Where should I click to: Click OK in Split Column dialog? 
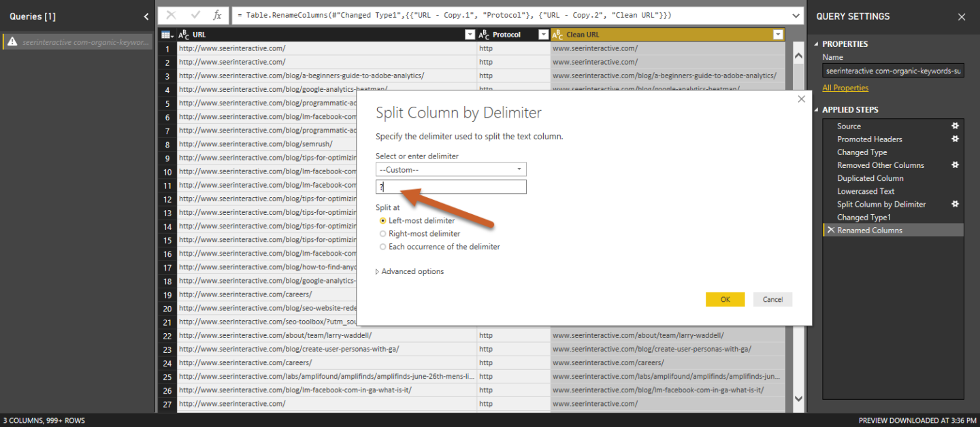coord(725,299)
